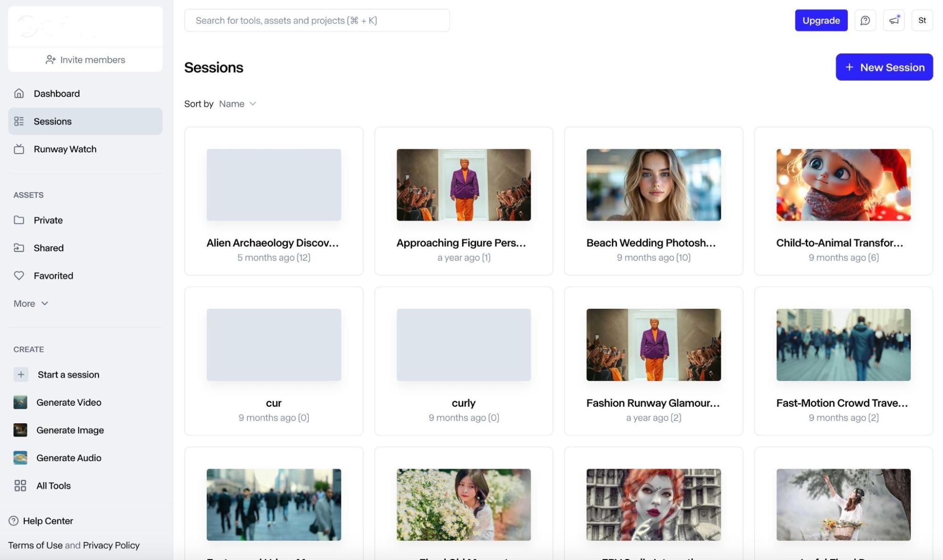Open the Privacy Policy link
The image size is (943, 560).
(x=111, y=545)
